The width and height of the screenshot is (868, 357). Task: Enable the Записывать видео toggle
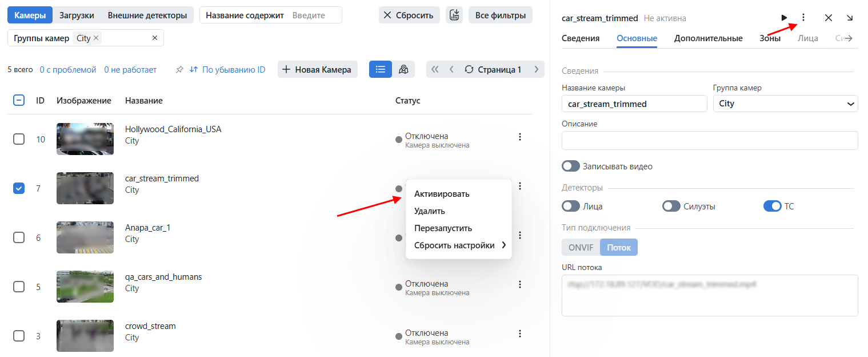tap(571, 166)
